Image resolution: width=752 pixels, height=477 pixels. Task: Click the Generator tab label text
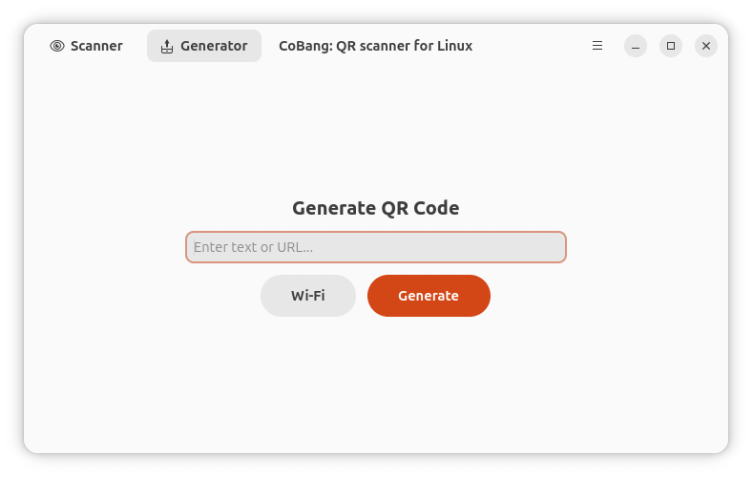pyautogui.click(x=214, y=46)
